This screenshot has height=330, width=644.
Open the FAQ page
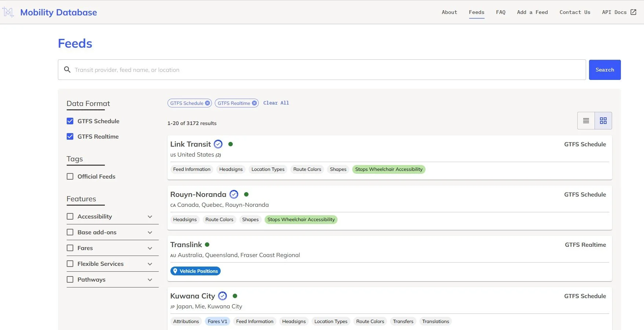[x=501, y=12]
